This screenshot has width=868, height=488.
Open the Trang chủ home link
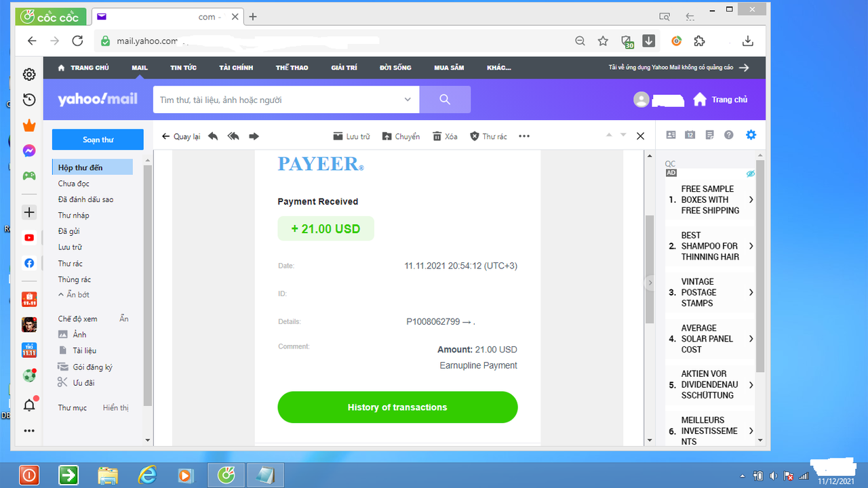(x=720, y=100)
